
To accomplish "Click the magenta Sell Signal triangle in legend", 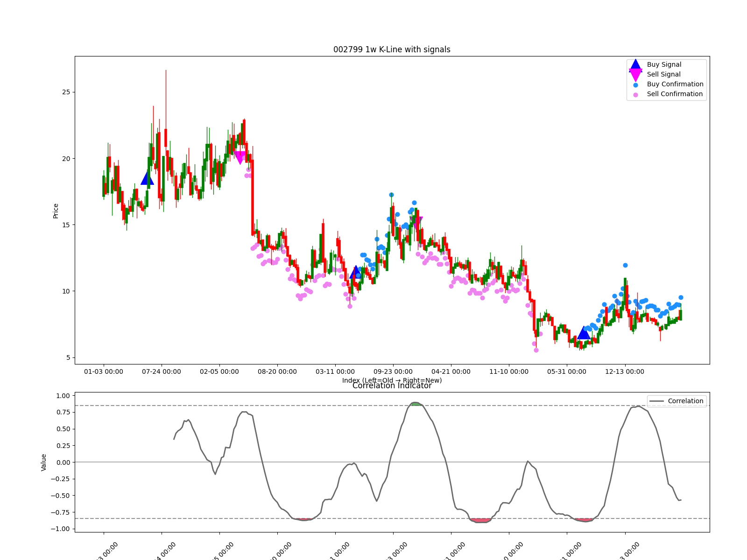I will coord(635,75).
